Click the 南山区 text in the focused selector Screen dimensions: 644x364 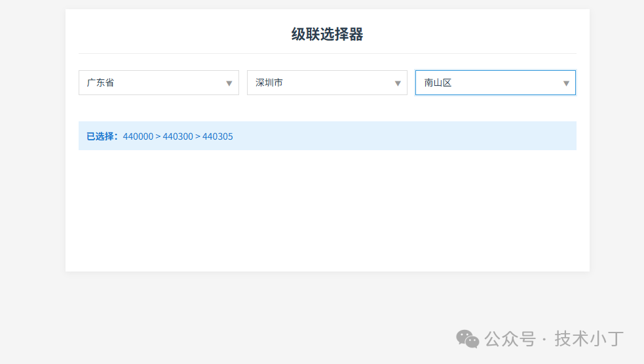coord(438,83)
